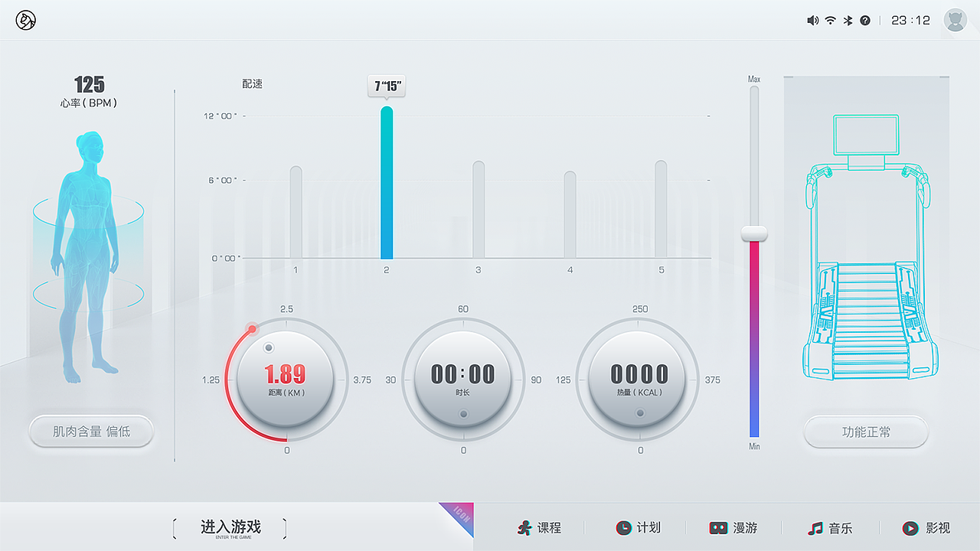Click the Max label above the slider
This screenshot has width=980, height=551.
(754, 79)
